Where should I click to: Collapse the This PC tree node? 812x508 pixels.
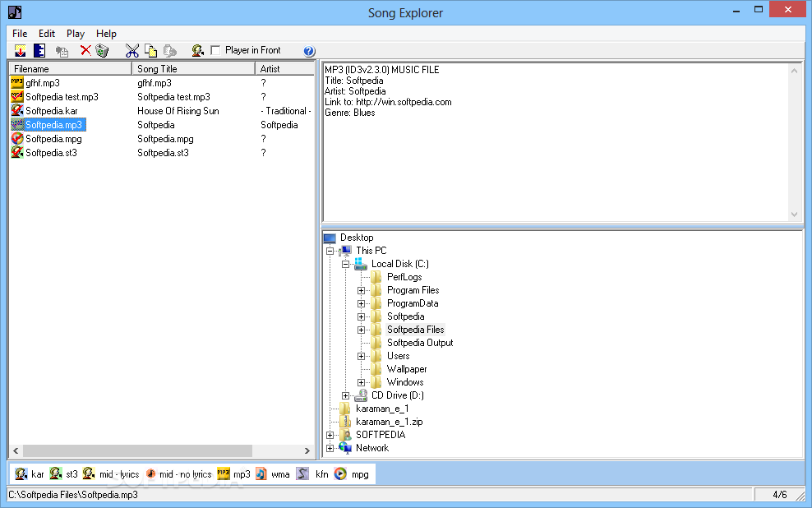click(330, 252)
